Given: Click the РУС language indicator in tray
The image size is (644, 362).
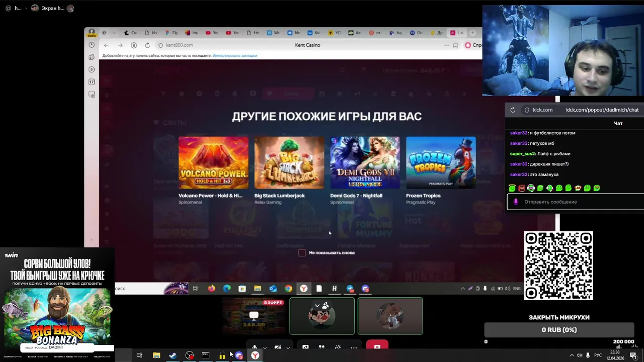Looking at the screenshot, I should (598, 355).
